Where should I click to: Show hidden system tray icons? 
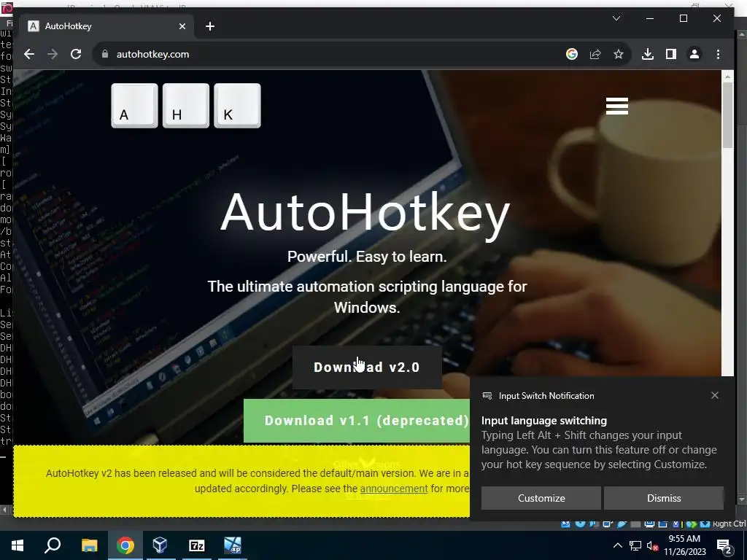click(x=617, y=545)
